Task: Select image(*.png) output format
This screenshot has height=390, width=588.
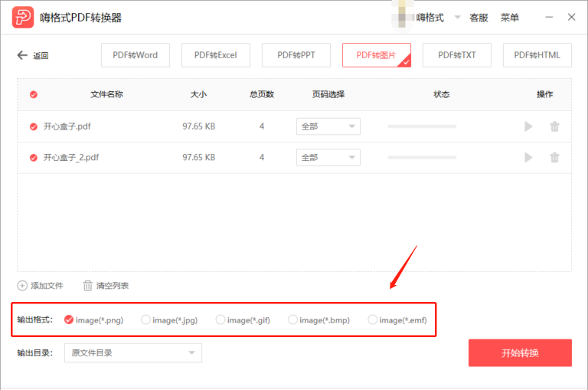Action: [x=93, y=320]
